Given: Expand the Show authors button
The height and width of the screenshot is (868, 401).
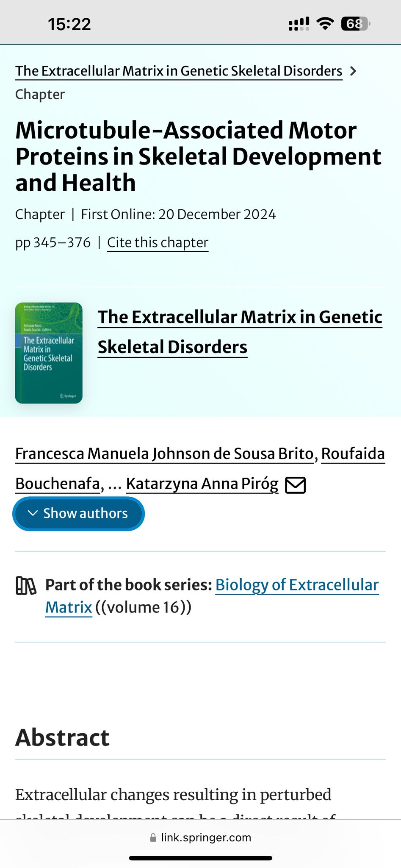Looking at the screenshot, I should pyautogui.click(x=78, y=514).
